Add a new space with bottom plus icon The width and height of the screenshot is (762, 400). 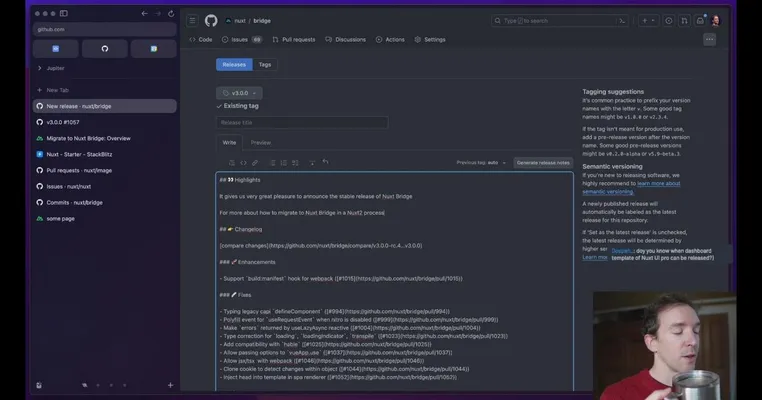(x=171, y=385)
